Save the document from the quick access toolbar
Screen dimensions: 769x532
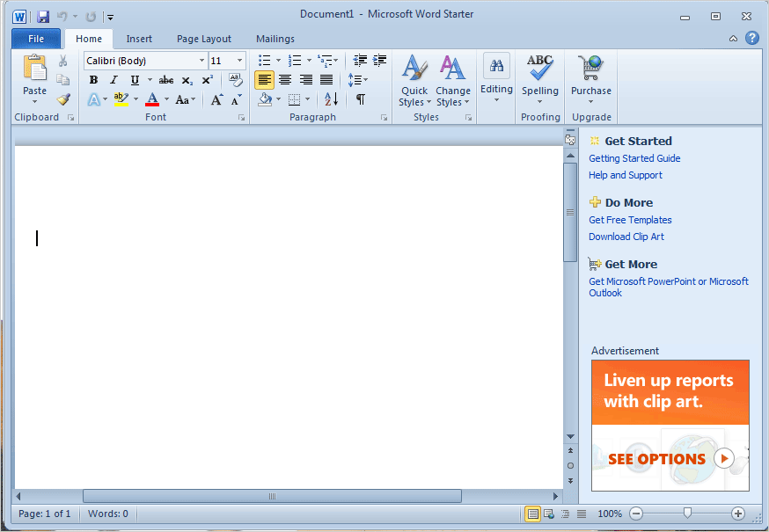(43, 18)
